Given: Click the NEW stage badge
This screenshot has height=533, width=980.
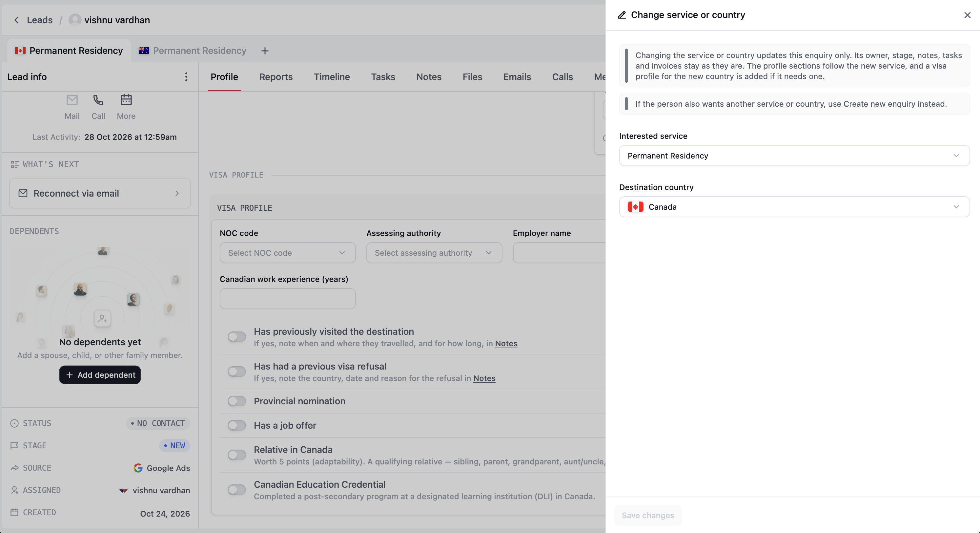Looking at the screenshot, I should click(x=174, y=445).
